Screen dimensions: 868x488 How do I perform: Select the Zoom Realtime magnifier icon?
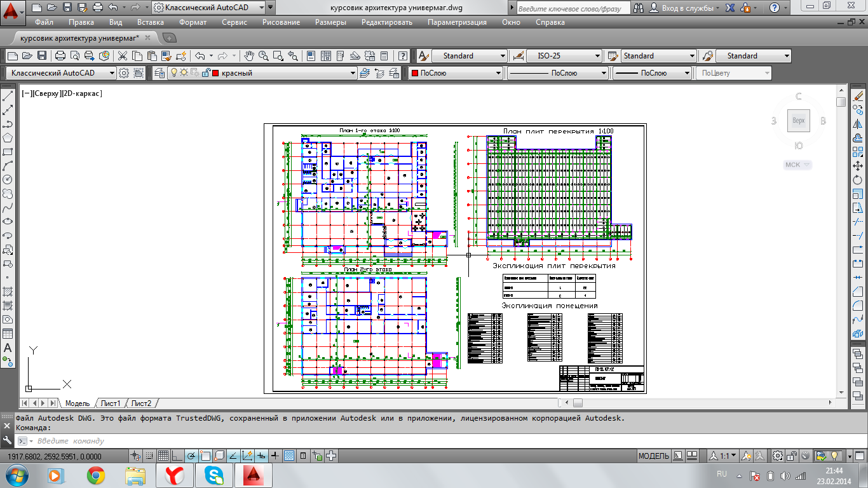click(x=263, y=55)
